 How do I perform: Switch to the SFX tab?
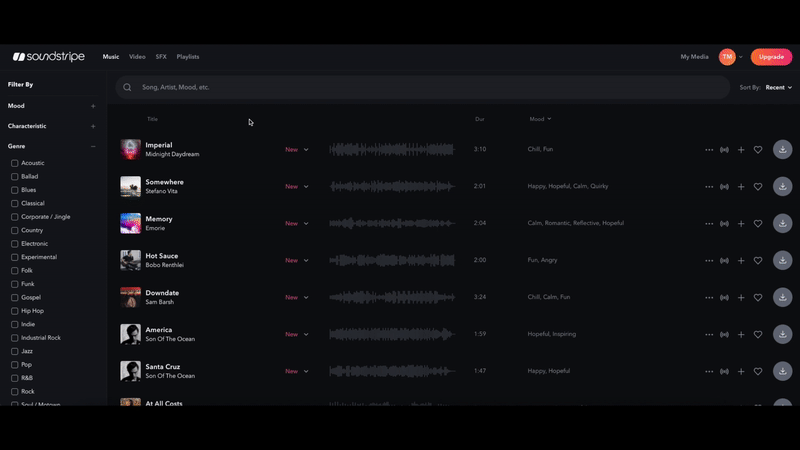[161, 57]
